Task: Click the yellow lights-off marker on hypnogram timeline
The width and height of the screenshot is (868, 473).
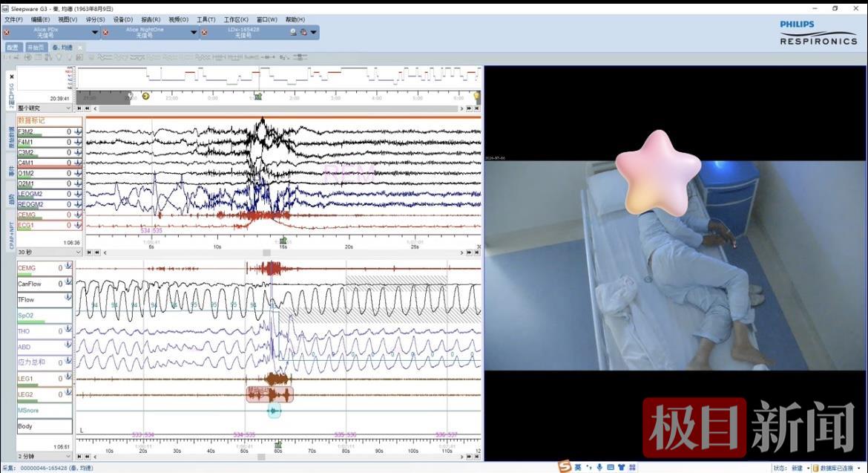Action: coord(145,97)
